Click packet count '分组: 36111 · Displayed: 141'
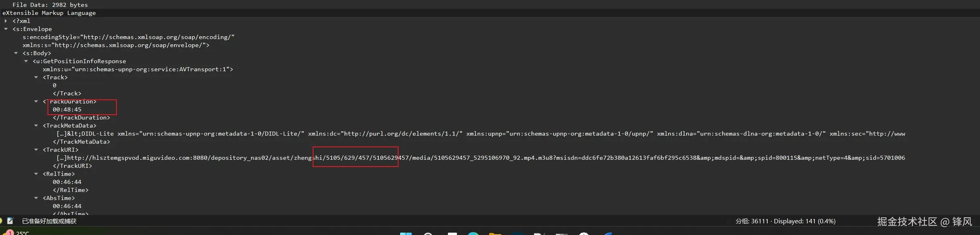The width and height of the screenshot is (980, 235). pos(785,221)
